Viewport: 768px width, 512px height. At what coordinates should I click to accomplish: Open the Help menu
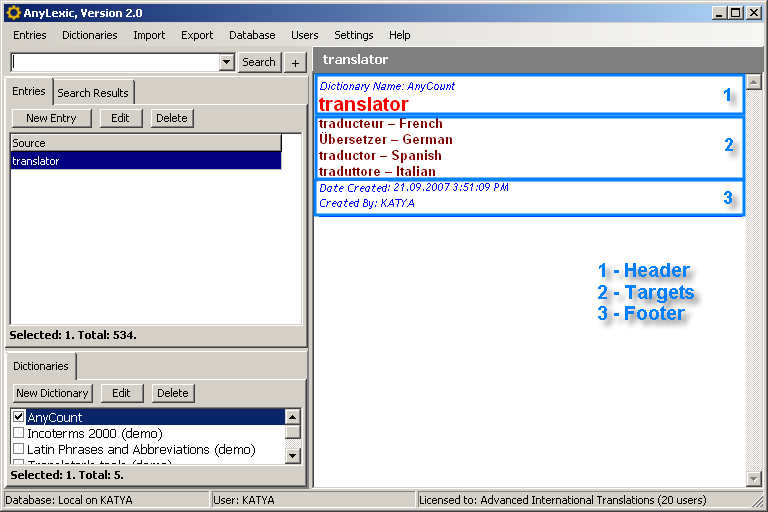[x=400, y=35]
